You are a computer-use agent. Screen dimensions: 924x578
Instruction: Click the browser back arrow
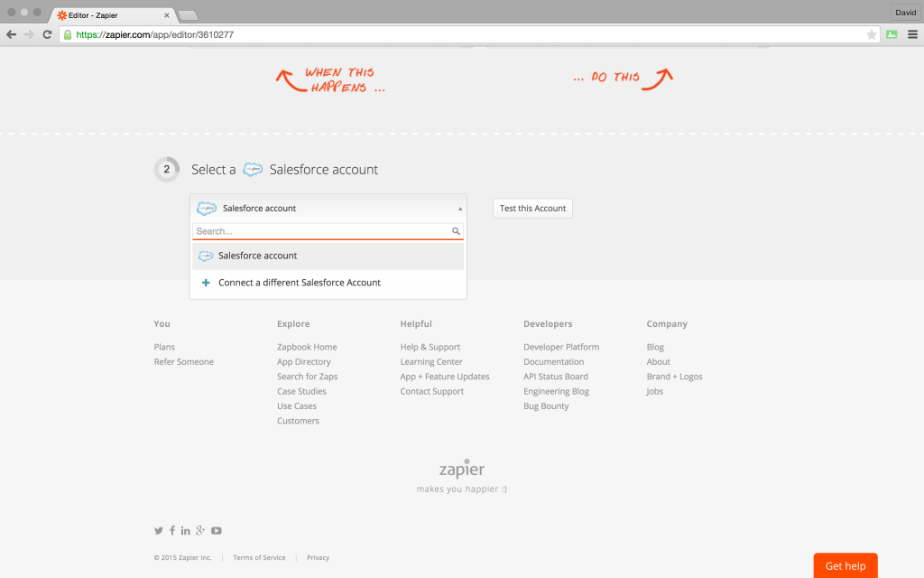[x=11, y=35]
